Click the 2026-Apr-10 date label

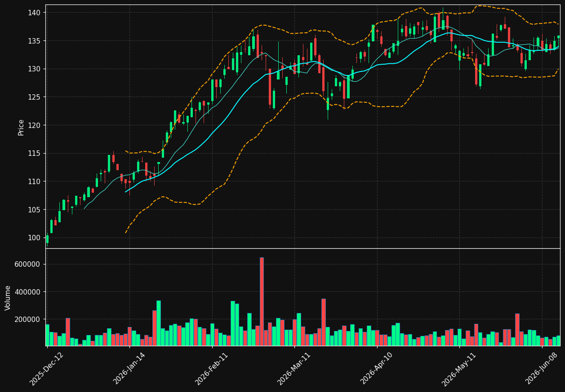pos(377,369)
